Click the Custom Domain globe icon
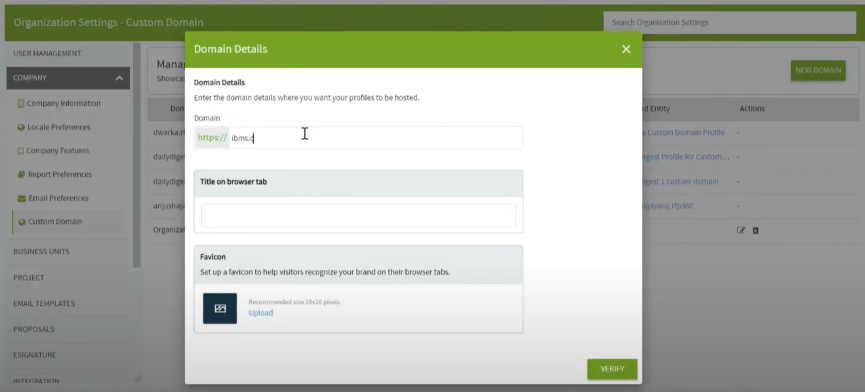 [22, 222]
